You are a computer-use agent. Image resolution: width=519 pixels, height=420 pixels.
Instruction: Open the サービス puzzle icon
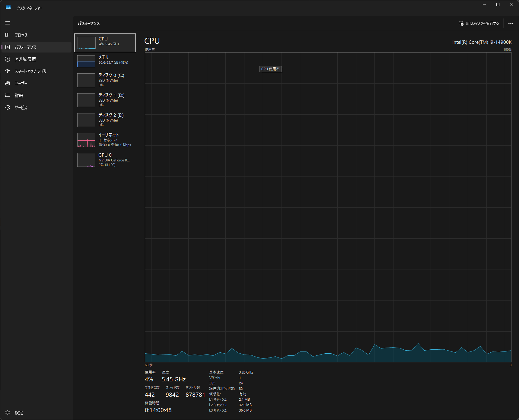point(8,107)
